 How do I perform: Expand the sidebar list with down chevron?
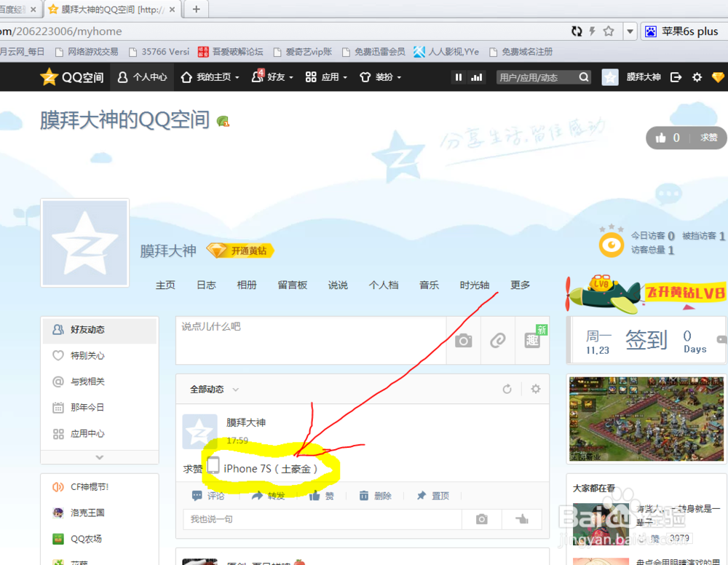pos(99,457)
